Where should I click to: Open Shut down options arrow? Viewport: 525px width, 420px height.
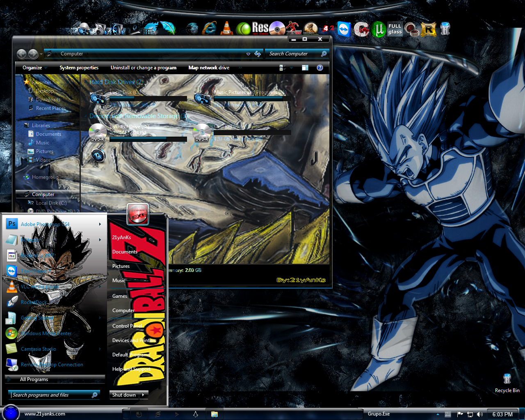144,395
